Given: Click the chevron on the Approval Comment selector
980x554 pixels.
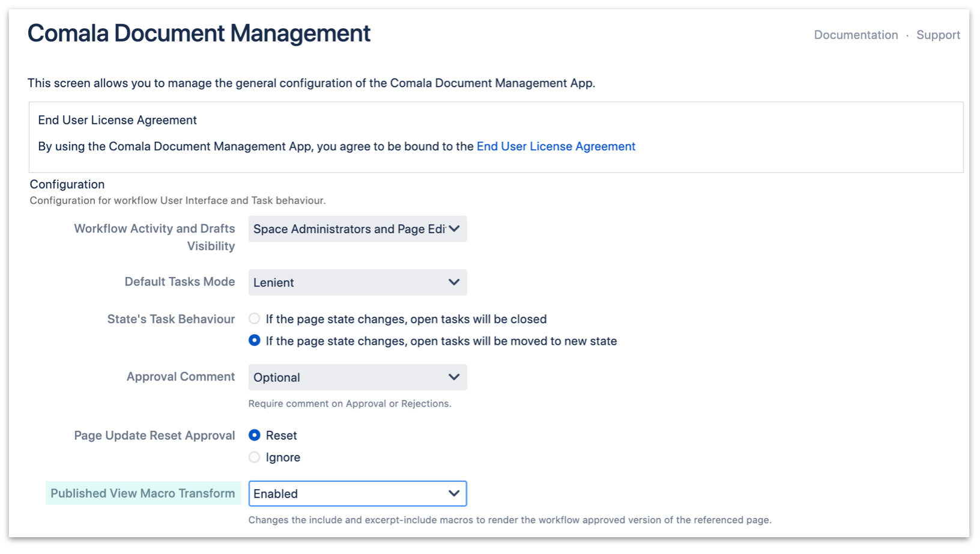Looking at the screenshot, I should click(x=455, y=377).
